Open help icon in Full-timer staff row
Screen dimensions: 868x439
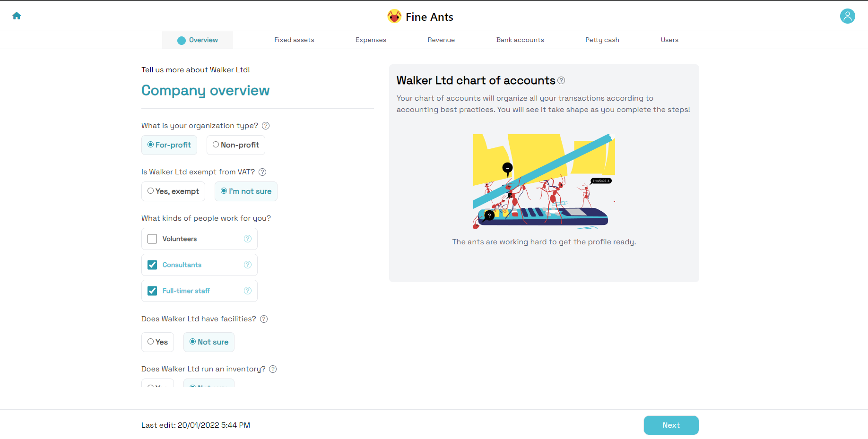pyautogui.click(x=247, y=291)
